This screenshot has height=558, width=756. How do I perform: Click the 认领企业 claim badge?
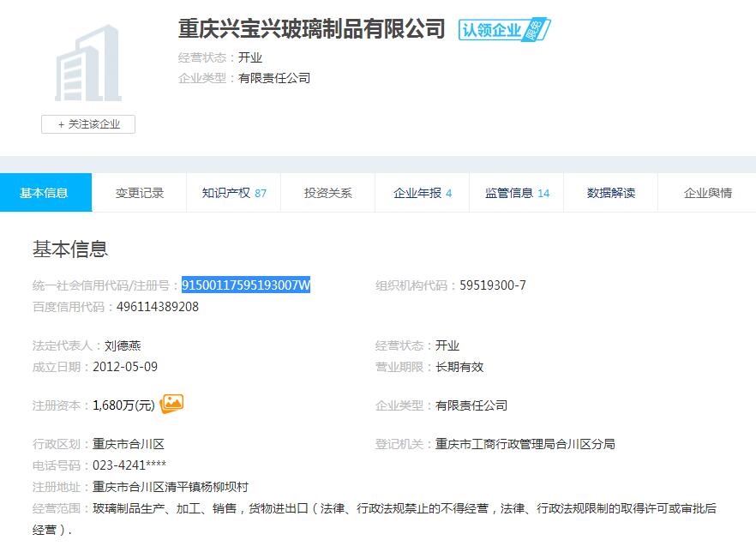[504, 30]
